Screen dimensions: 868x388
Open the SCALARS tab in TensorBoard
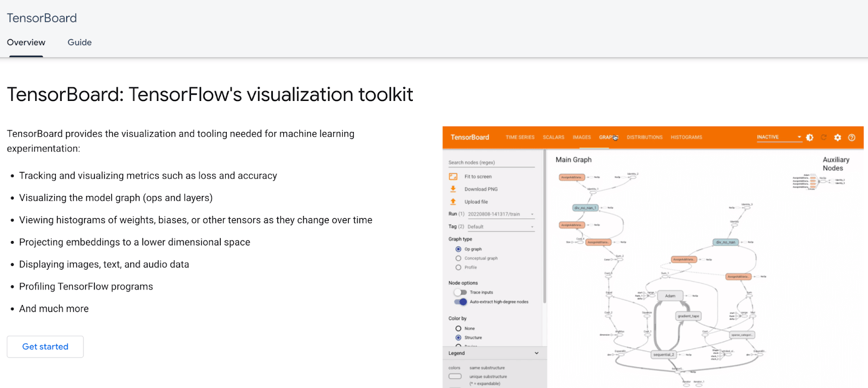pyautogui.click(x=553, y=138)
